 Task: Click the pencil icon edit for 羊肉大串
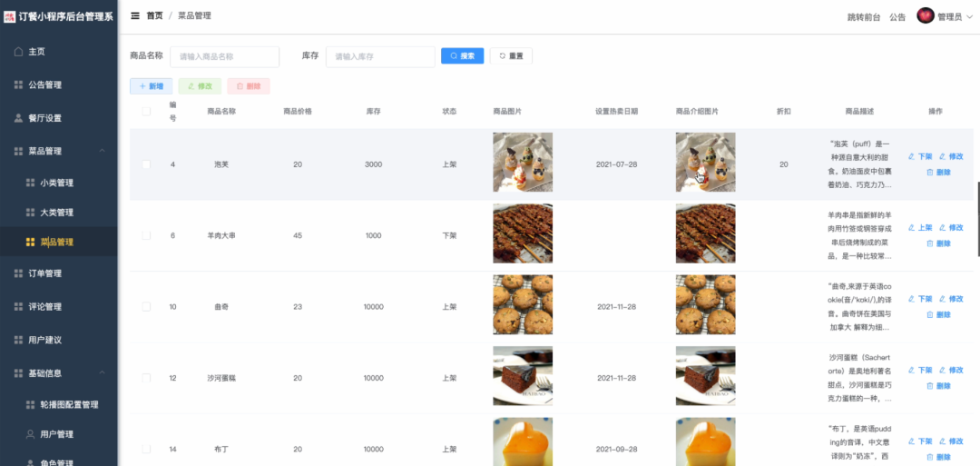pos(943,227)
